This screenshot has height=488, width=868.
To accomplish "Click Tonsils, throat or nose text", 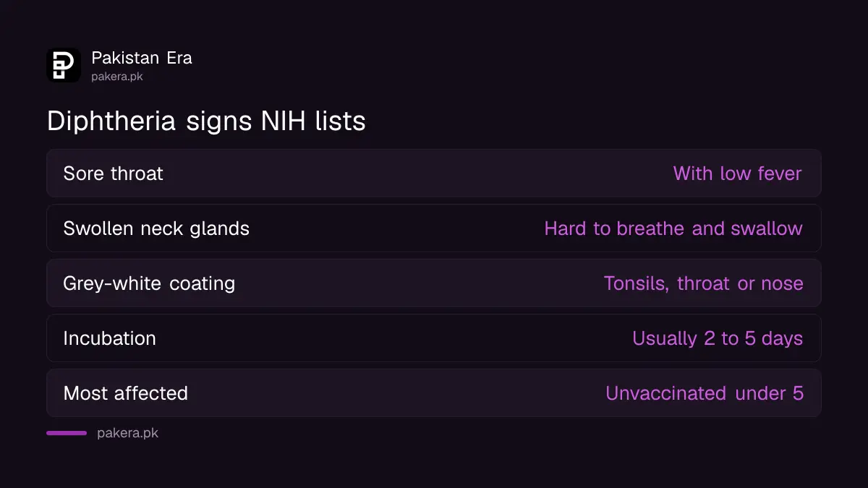I will (704, 283).
